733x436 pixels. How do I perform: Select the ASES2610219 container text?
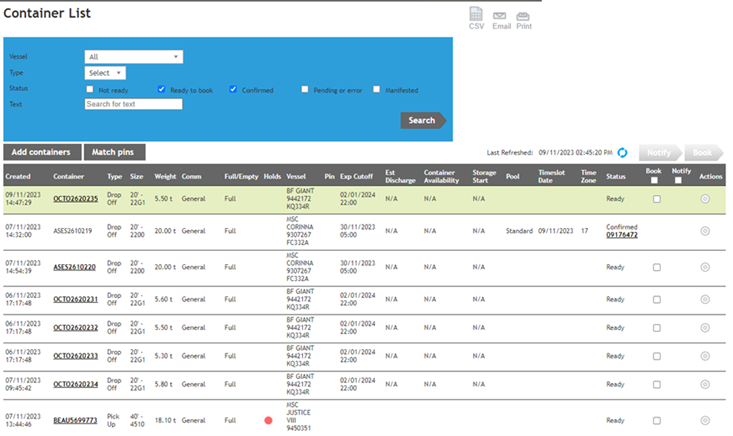(72, 231)
